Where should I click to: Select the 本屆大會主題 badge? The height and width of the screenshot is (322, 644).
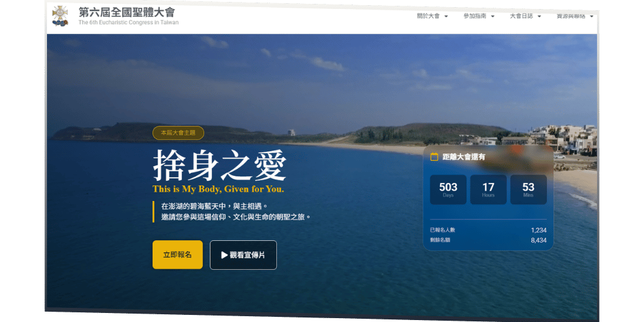pos(178,133)
